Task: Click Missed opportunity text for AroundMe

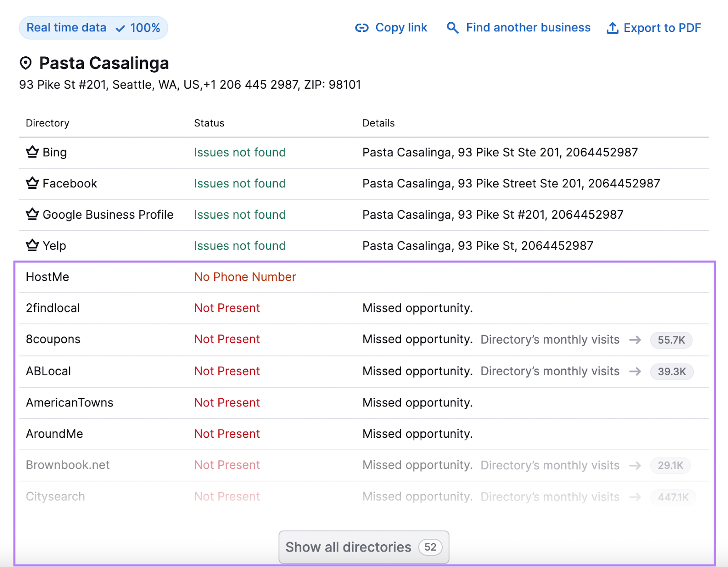Action: (418, 434)
